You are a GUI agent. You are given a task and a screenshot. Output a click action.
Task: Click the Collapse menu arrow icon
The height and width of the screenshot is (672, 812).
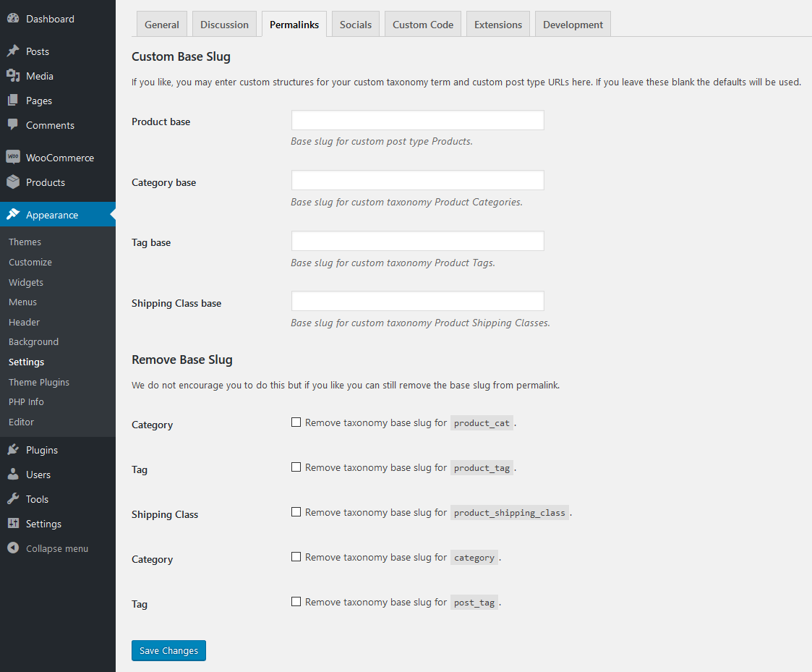tap(13, 548)
